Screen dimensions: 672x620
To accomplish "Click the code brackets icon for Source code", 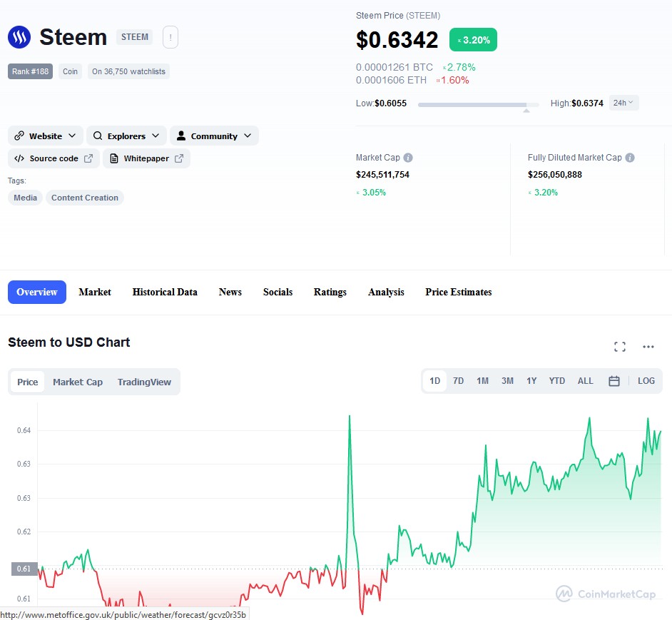I will (x=19, y=158).
